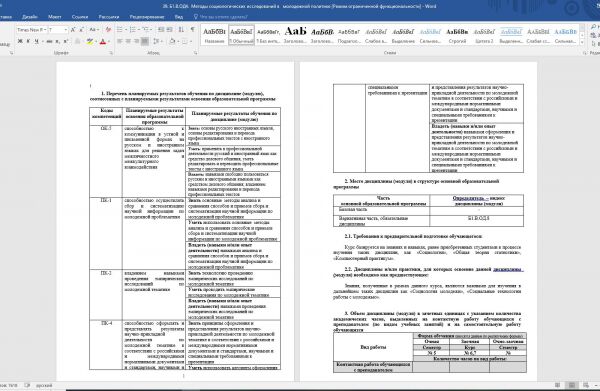Click the 'Tell me what you want' search box

tap(221, 17)
